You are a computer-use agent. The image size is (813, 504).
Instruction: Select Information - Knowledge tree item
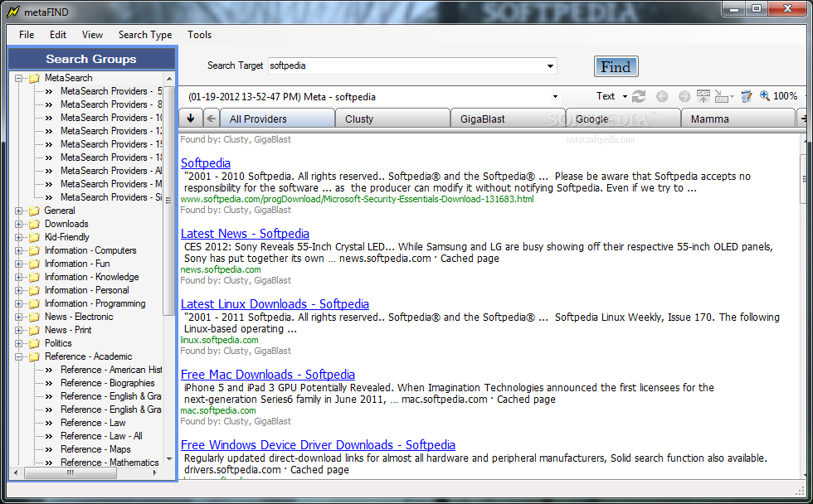coord(92,277)
